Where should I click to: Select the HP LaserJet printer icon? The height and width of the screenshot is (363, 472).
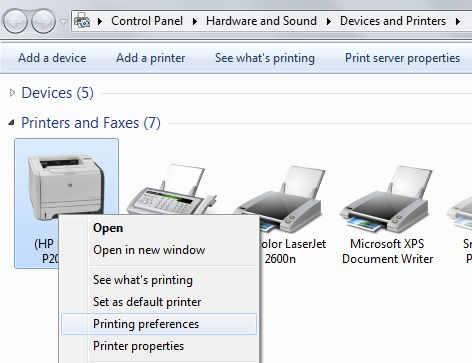click(x=66, y=187)
